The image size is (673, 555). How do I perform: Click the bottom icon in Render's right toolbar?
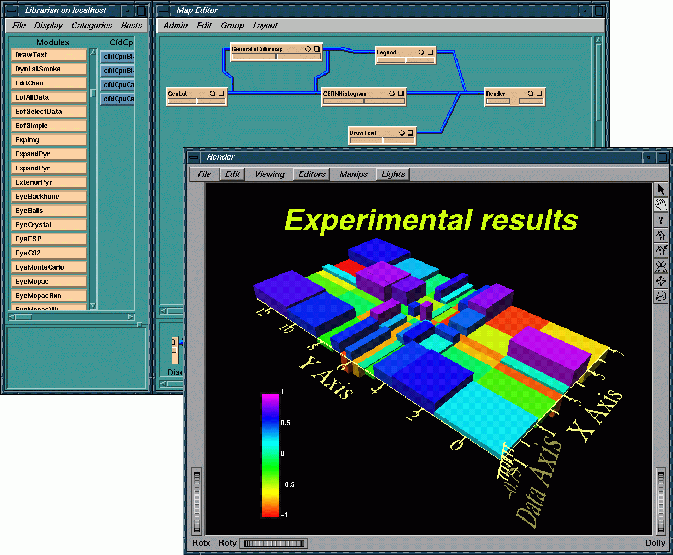(660, 296)
